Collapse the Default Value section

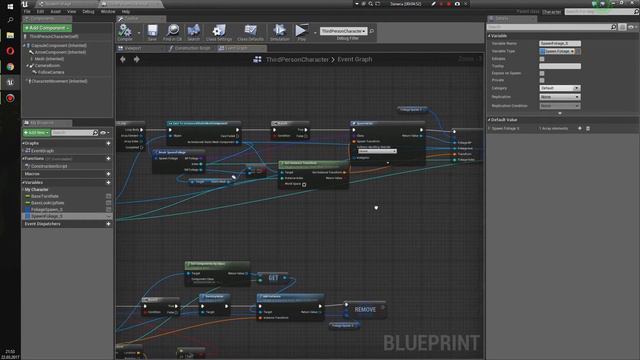coord(489,120)
